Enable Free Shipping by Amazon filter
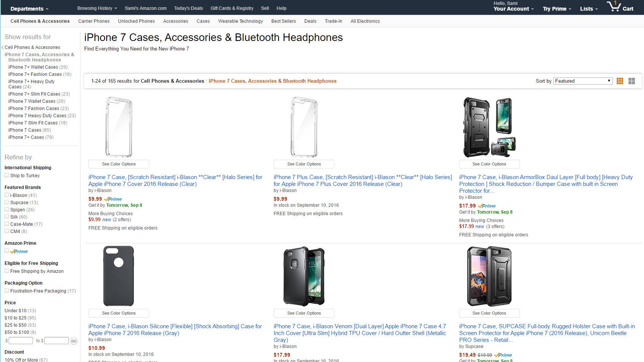The image size is (644, 362). [6, 271]
